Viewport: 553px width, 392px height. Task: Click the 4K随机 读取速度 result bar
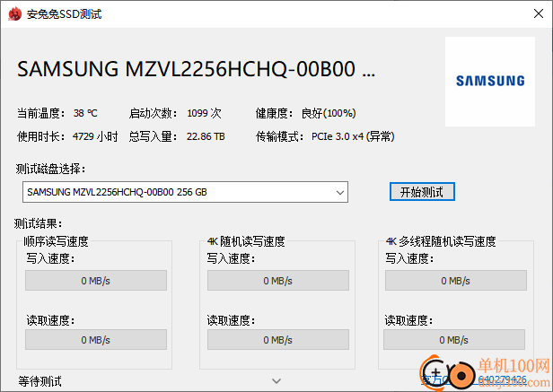278,340
